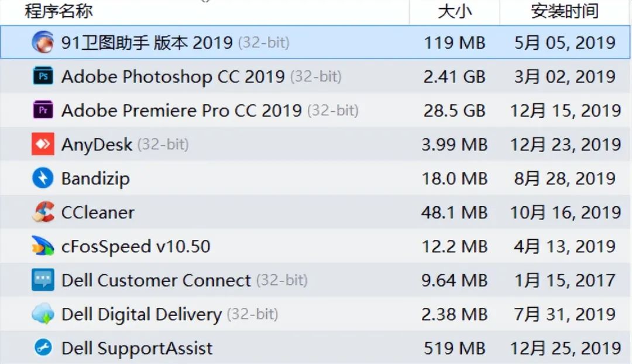This screenshot has width=632, height=364.
Task: Click the Dell SupportAssist wrench icon
Action: tap(43, 348)
